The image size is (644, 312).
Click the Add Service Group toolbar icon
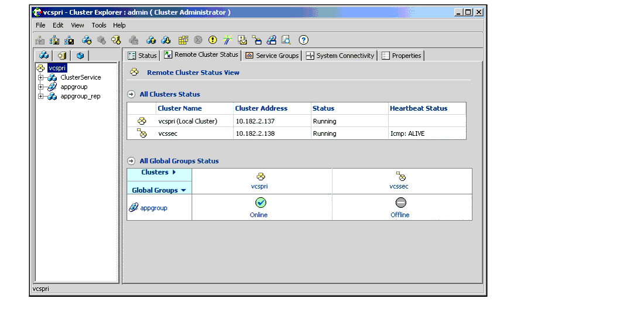[x=87, y=40]
